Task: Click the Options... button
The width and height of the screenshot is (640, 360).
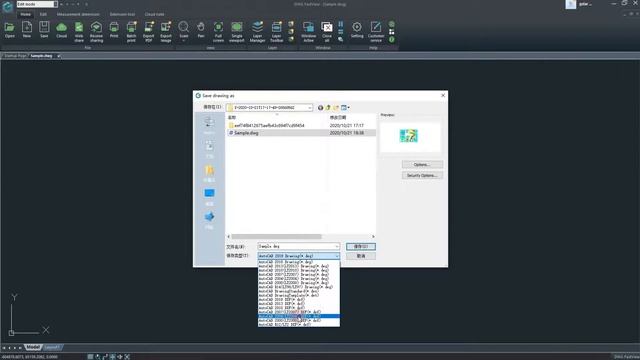Action: [422, 164]
